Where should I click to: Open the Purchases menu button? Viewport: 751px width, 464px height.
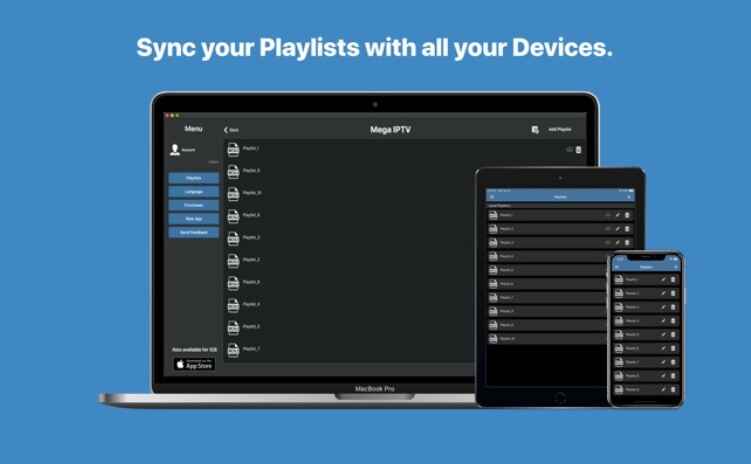click(193, 205)
